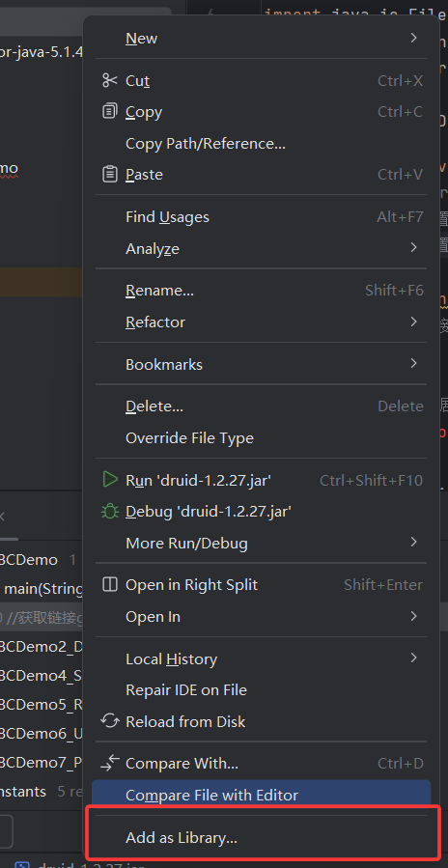Screen dimensions: 448x868
Task: Click the Copy menu text
Action: 144,112
